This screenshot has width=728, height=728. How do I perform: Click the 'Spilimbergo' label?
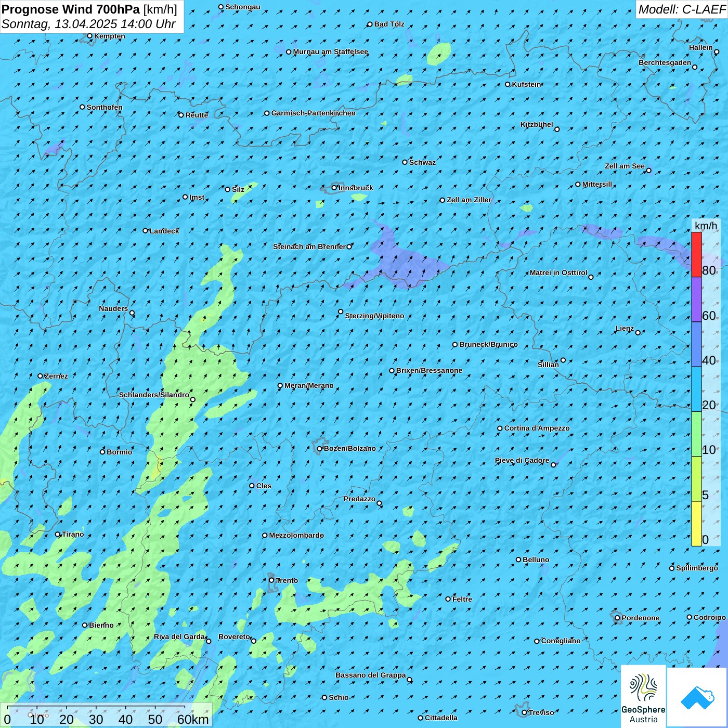pyautogui.click(x=697, y=568)
